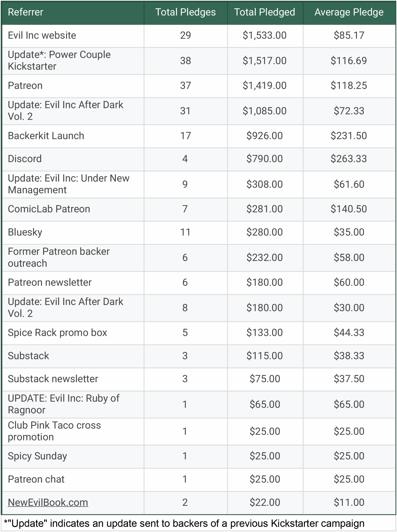397x532 pixels.
Task: Click the ComicLab Patreon referrer cell
Action: (x=49, y=209)
